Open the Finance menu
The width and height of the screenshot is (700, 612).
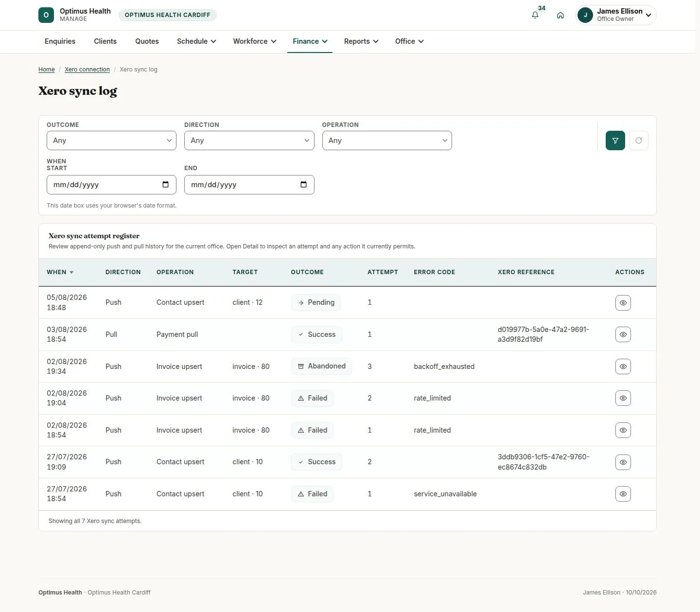(310, 41)
